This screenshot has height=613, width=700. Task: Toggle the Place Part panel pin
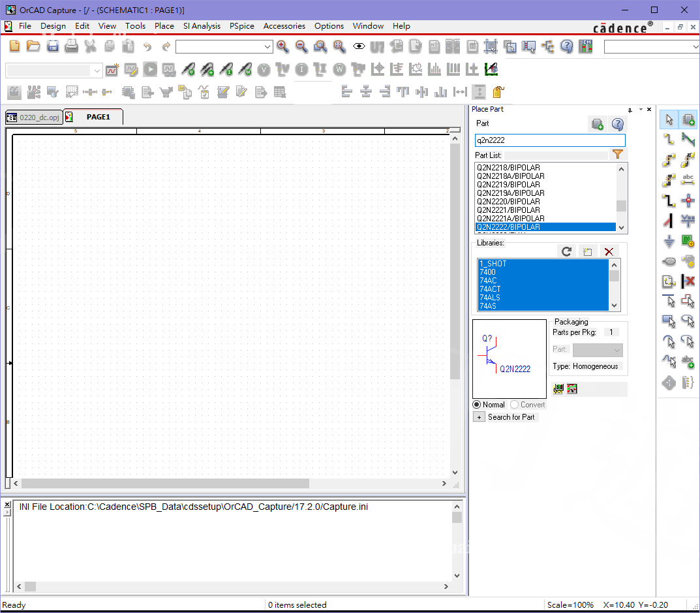pyautogui.click(x=630, y=110)
